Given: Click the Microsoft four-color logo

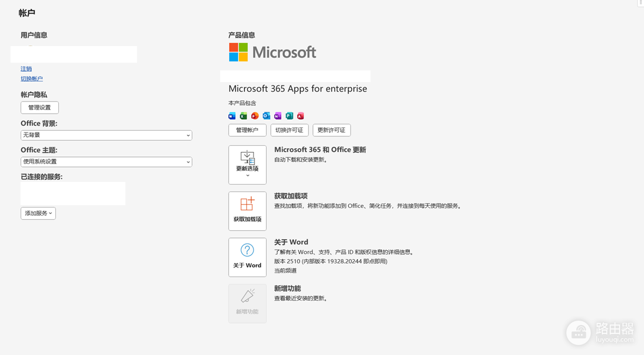Looking at the screenshot, I should [x=239, y=52].
